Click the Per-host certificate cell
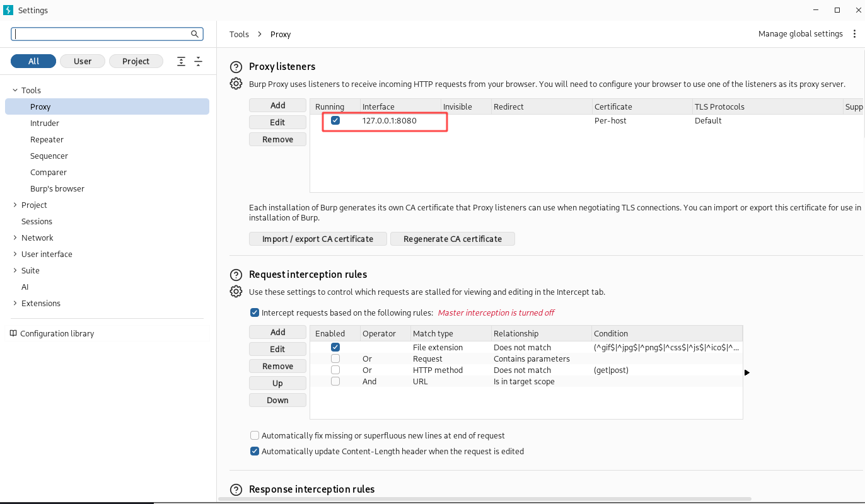 (641, 120)
